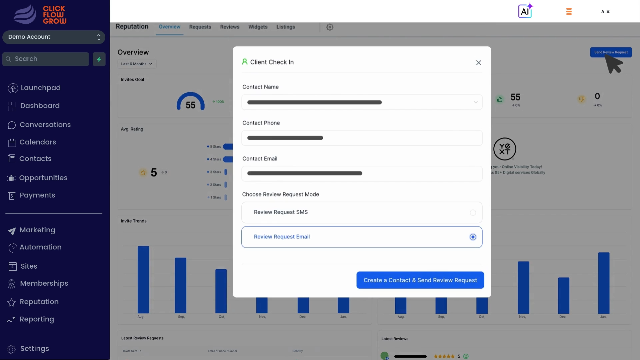Close the Client Check In dialog
The width and height of the screenshot is (640, 360).
coord(478,62)
